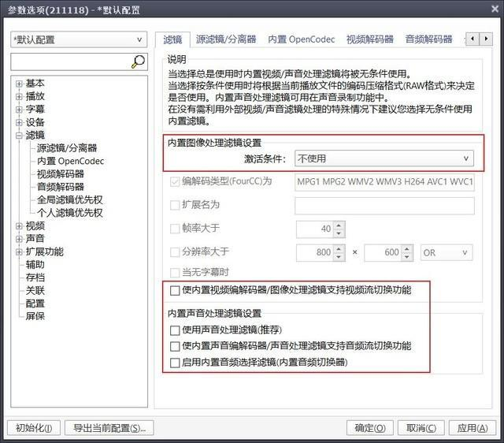Image resolution: width=504 pixels, height=443 pixels.
Task: Select 内置 OpenCodec in the tree
Action: [71, 161]
